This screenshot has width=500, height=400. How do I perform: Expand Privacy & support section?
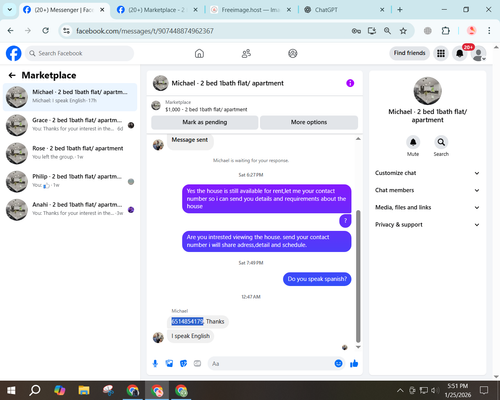click(x=427, y=225)
